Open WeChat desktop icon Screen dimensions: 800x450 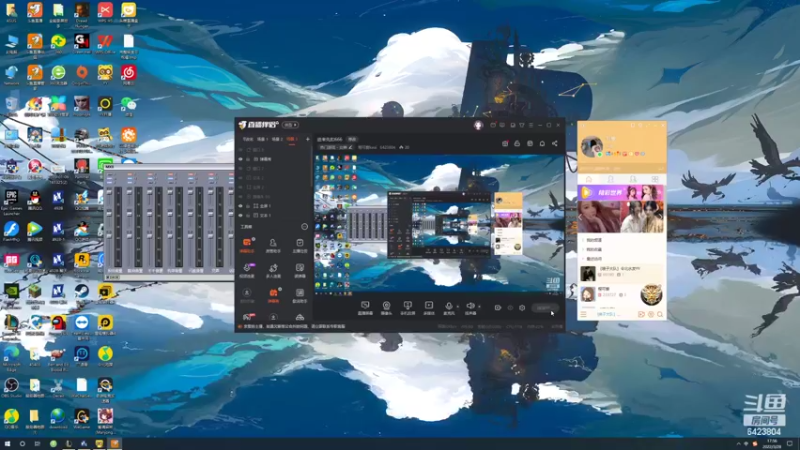pyautogui.click(x=129, y=106)
